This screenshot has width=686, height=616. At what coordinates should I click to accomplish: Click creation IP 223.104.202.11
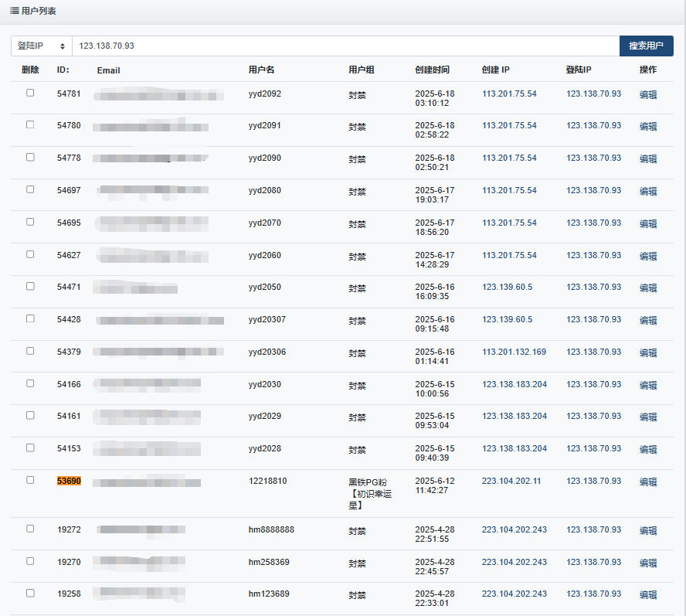coord(511,481)
